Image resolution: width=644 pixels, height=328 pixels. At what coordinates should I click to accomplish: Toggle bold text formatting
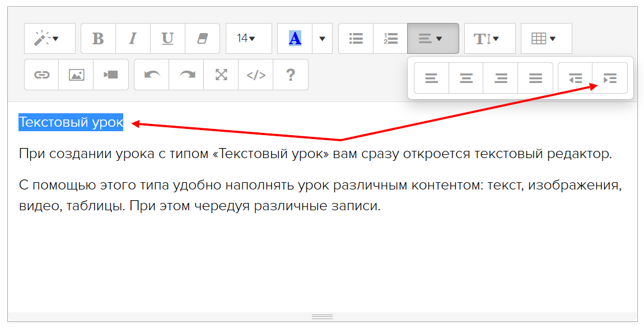[x=98, y=39]
